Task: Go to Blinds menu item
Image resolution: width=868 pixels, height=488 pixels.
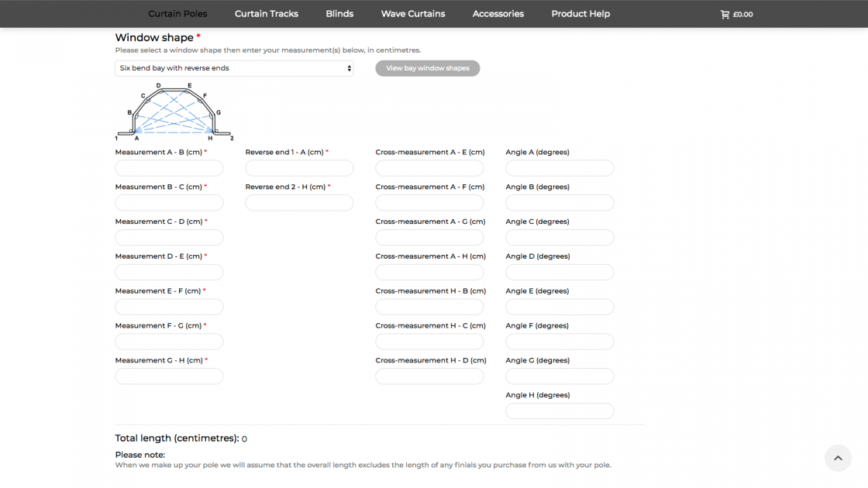Action: pos(339,14)
